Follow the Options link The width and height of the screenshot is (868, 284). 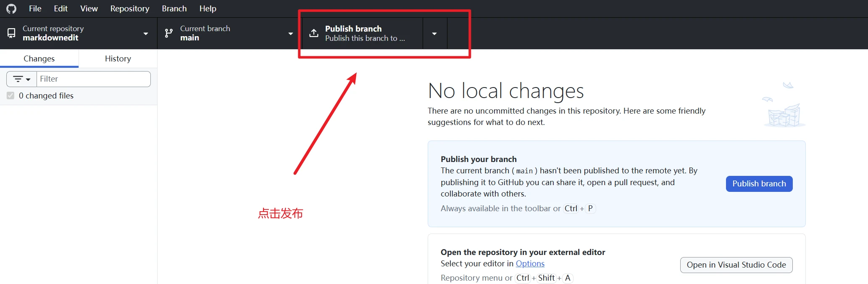(x=530, y=264)
